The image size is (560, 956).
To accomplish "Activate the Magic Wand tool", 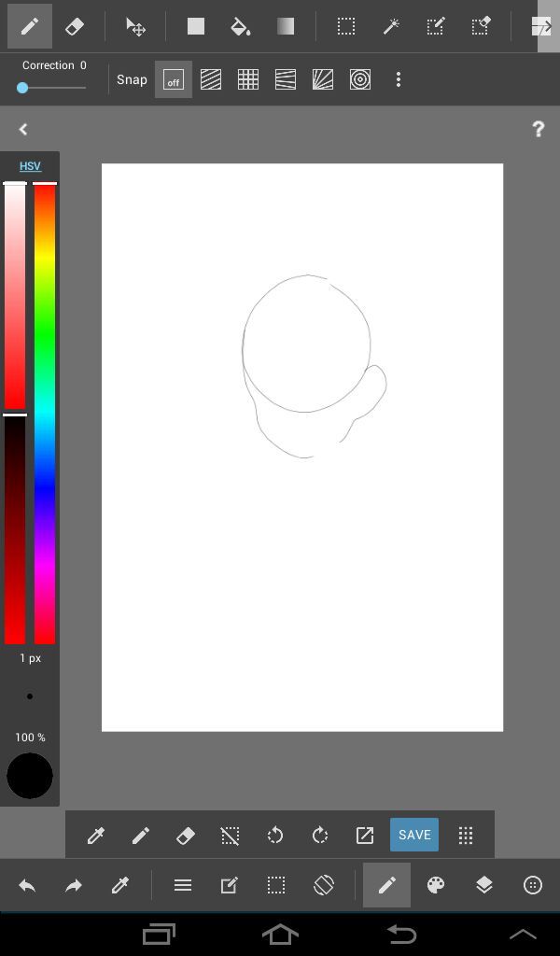I will [x=391, y=26].
